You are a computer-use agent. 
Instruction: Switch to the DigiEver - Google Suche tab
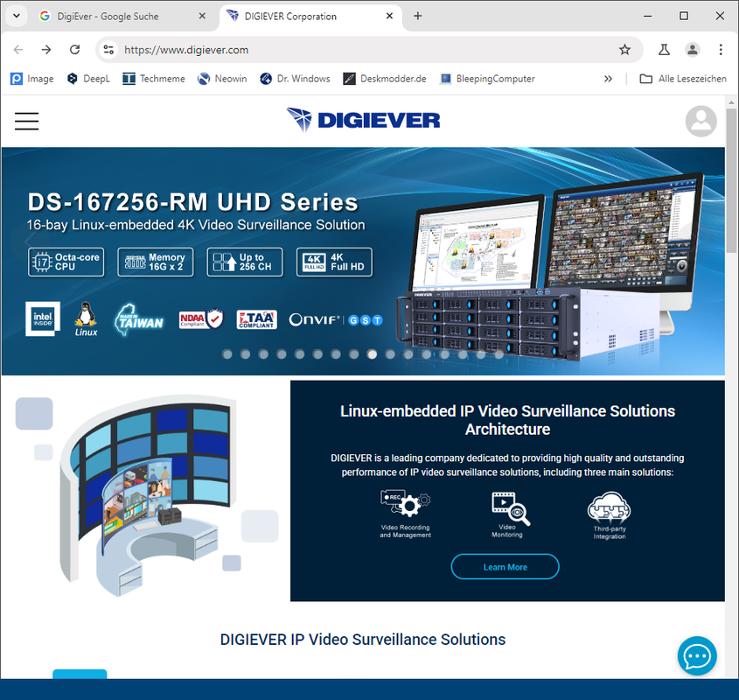(x=124, y=16)
